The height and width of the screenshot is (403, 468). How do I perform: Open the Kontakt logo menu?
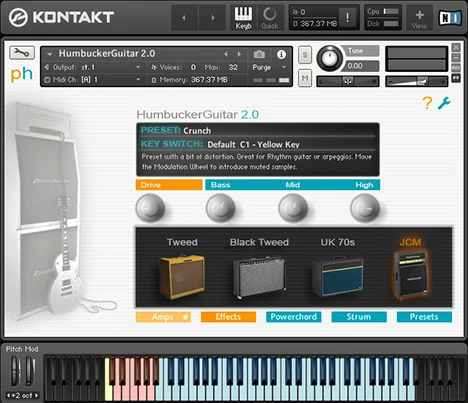coord(61,17)
